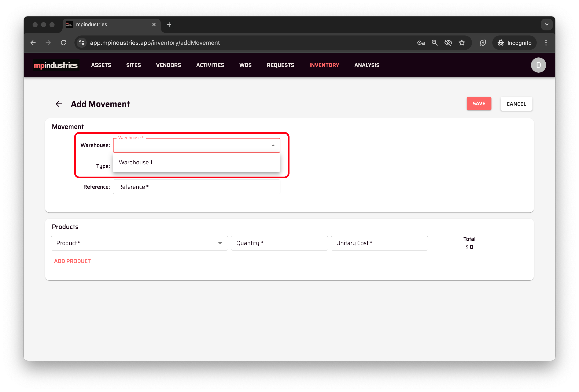Open the browser zoom magnifier icon

pos(435,43)
